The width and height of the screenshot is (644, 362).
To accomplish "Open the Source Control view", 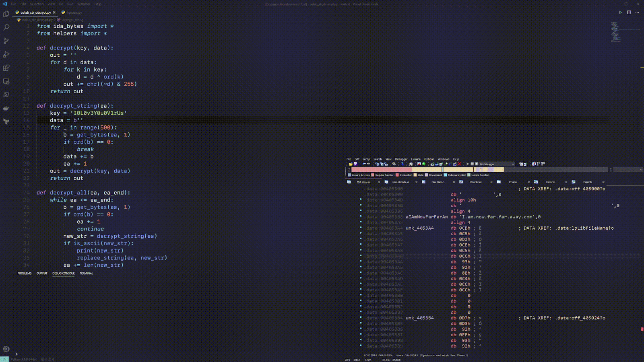I will click(x=6, y=41).
